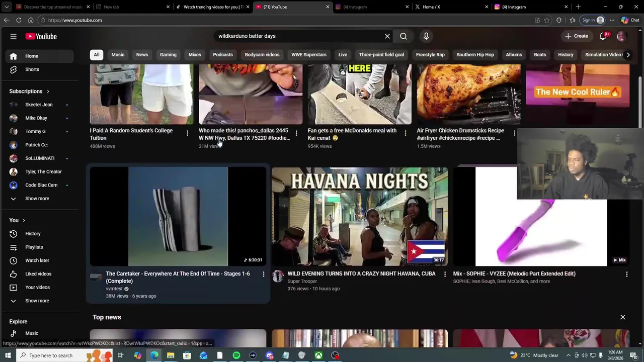Click the YouTube logo
The height and width of the screenshot is (362, 644).
pos(41,36)
